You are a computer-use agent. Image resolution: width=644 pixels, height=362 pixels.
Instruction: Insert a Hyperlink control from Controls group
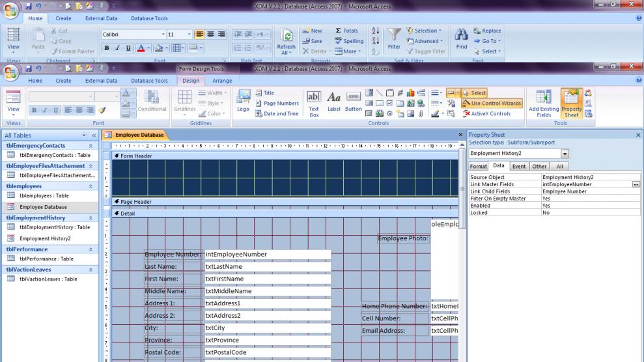point(421,103)
